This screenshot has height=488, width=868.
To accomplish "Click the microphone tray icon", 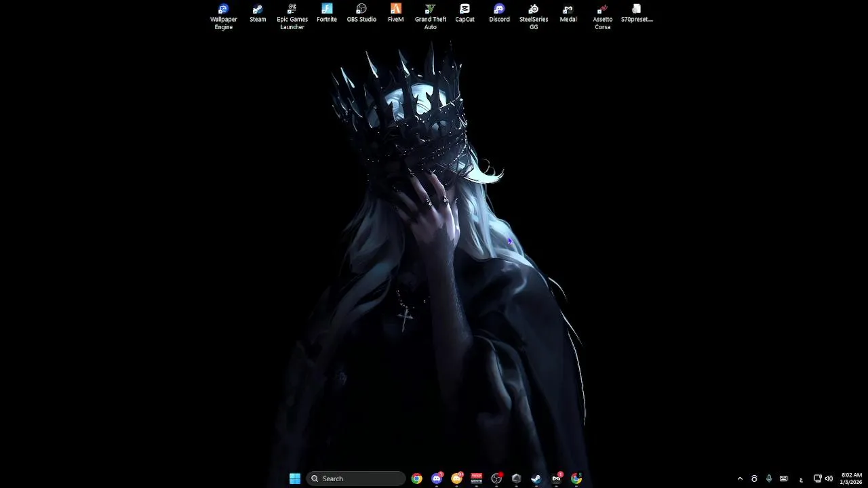I will (768, 479).
